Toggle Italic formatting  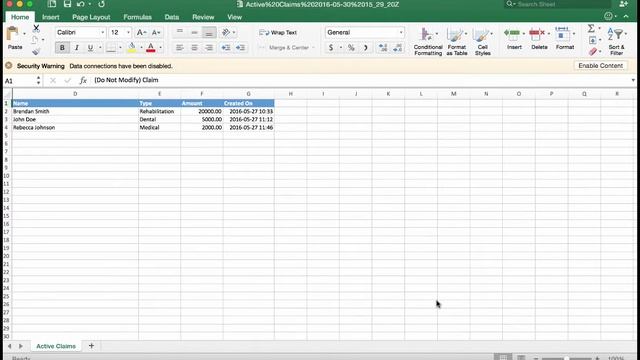(76, 48)
